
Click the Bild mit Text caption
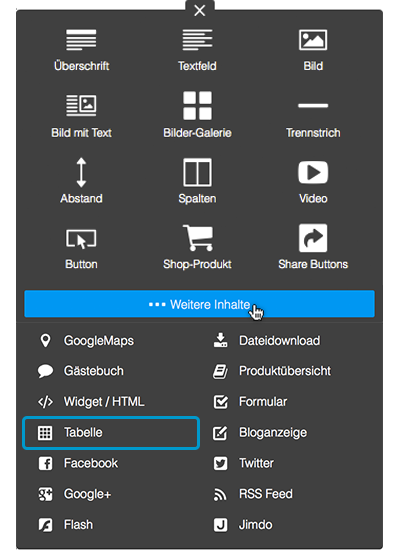click(81, 133)
